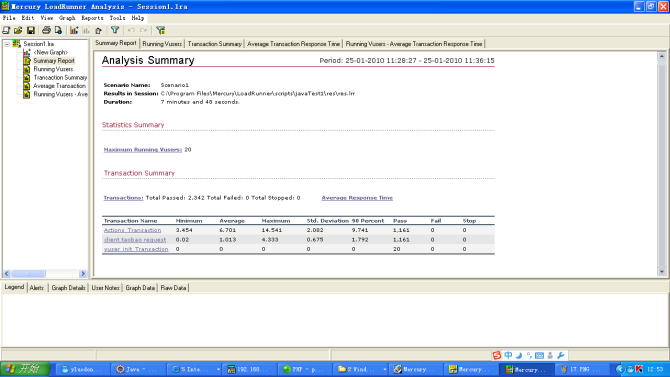Click the Transactions link
670x377 pixels.
point(123,198)
